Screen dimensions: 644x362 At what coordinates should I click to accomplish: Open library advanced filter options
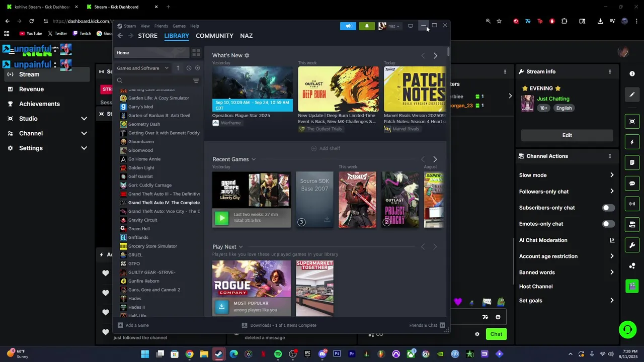(196, 80)
